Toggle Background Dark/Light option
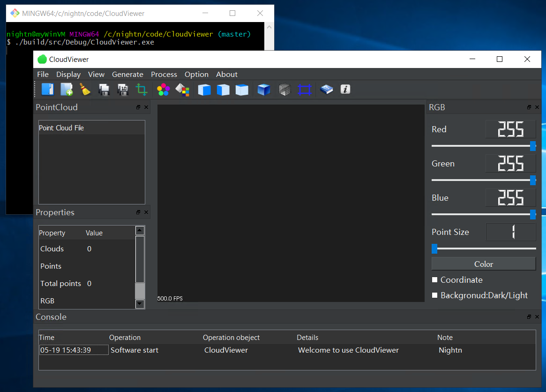 tap(434, 295)
